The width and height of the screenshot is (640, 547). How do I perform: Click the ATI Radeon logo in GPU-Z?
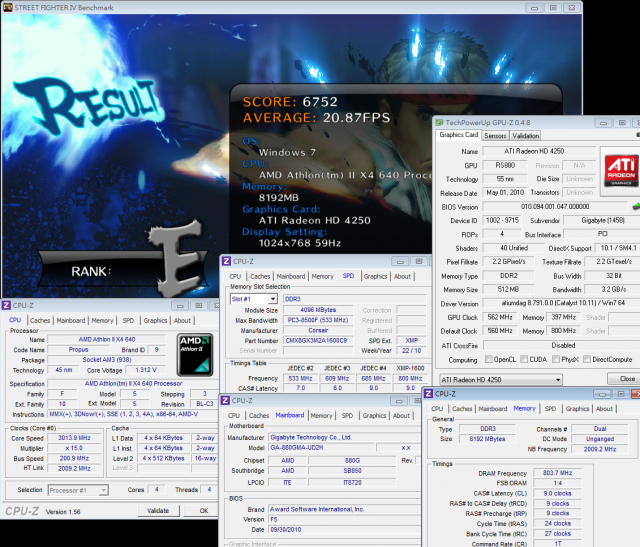tap(621, 170)
